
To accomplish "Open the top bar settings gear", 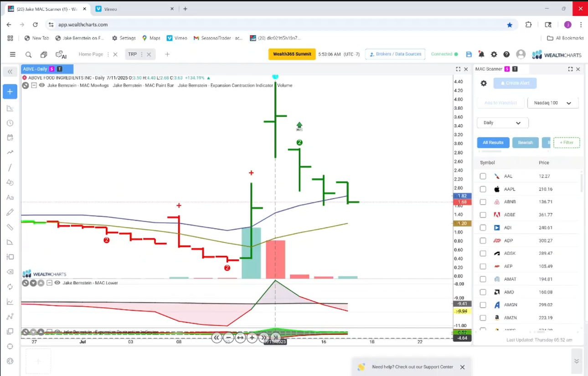I will [x=494, y=54].
